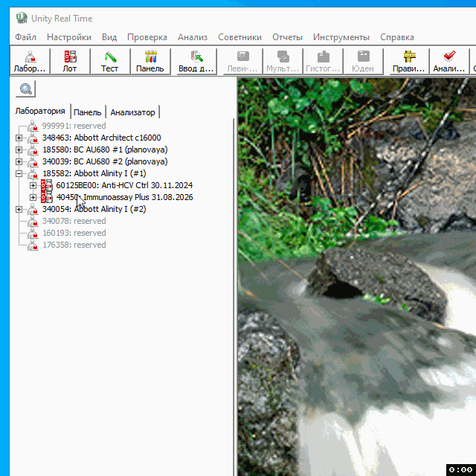
Task: Collapse the 185582 Abbott Alinity I (#1) node
Action: [x=19, y=173]
